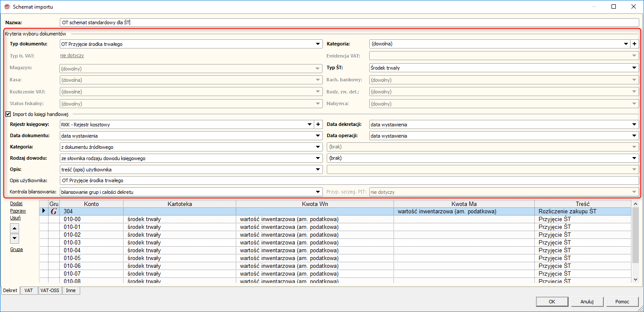644x312 pixels.
Task: Click the Treść column header
Action: [x=583, y=204]
